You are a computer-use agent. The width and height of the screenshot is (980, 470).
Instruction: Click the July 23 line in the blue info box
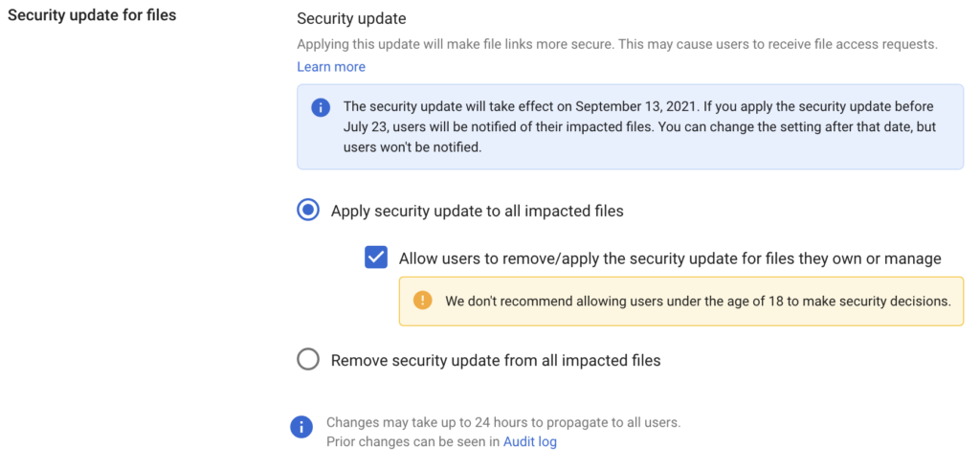click(639, 127)
